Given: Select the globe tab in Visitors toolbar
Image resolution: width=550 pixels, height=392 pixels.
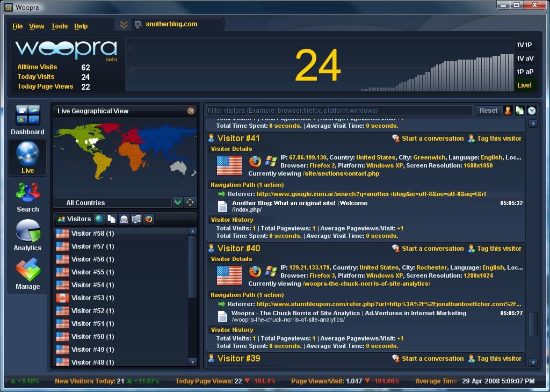Looking at the screenshot, I should pos(99,219).
